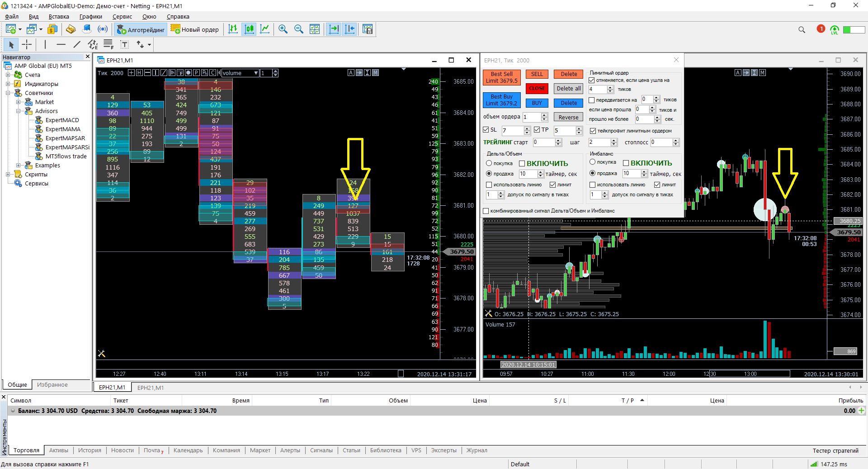Screen dimensions: 868x469
Task: Switch chart to candlestick mode
Action: point(249,29)
